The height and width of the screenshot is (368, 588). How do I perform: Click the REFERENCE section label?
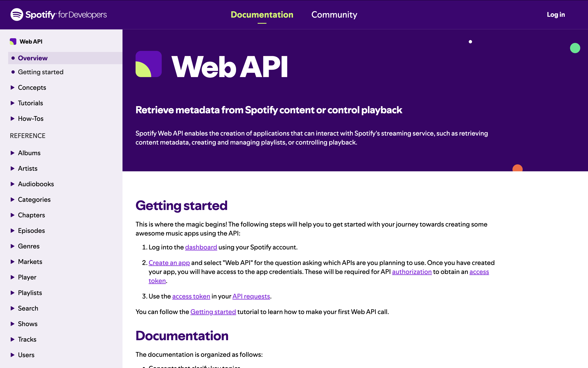click(x=28, y=136)
